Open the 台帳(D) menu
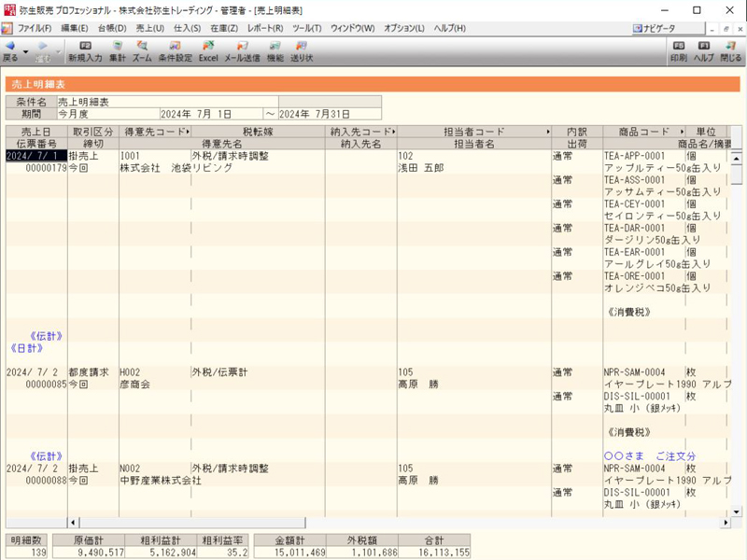Image resolution: width=747 pixels, height=560 pixels. pos(112,29)
